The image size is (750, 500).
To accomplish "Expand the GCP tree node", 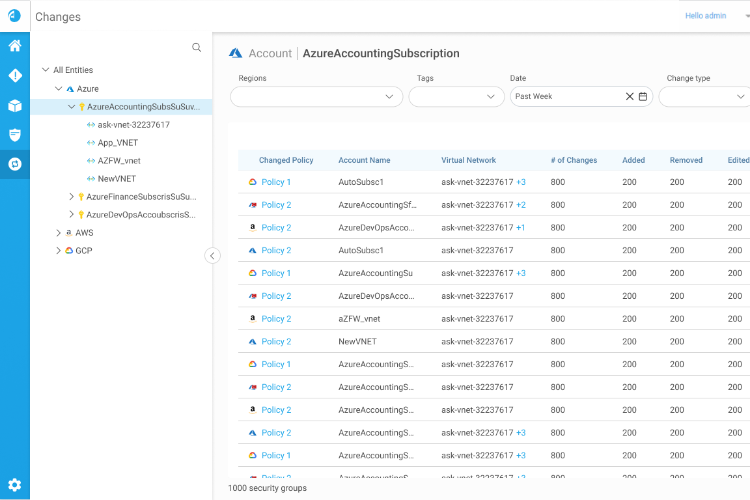I will point(58,251).
